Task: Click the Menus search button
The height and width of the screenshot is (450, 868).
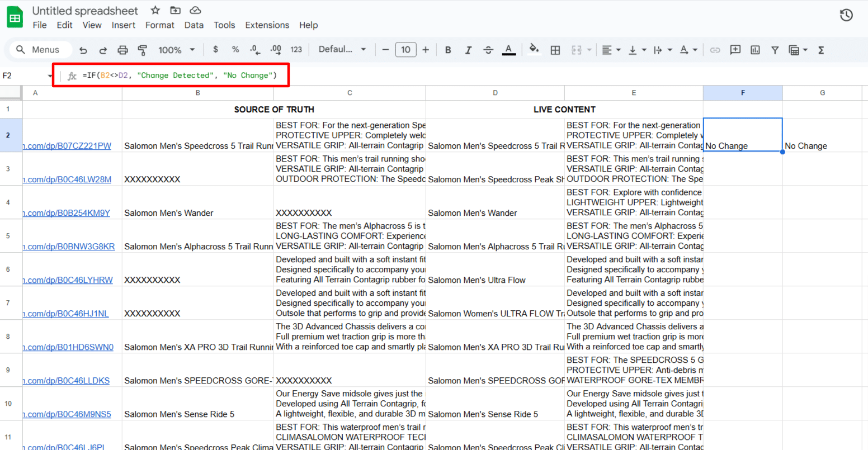Action: coord(40,50)
